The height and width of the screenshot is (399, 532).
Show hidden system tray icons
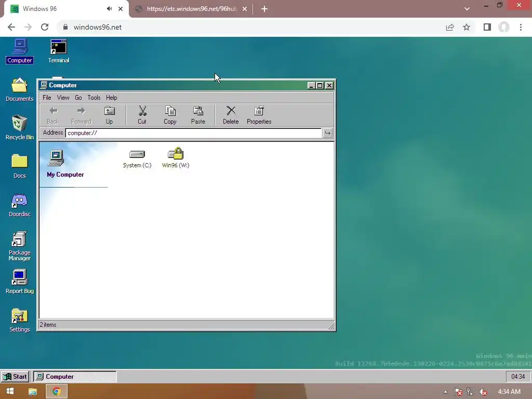(x=445, y=392)
